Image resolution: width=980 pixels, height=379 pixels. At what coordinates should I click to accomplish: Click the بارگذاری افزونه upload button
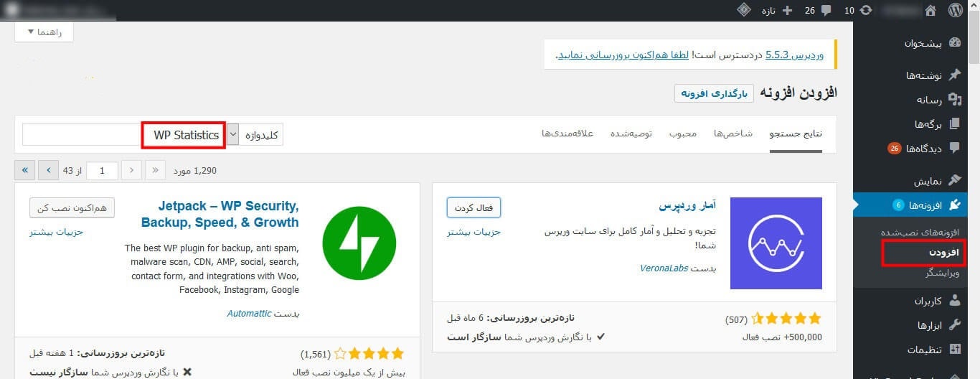pos(714,93)
